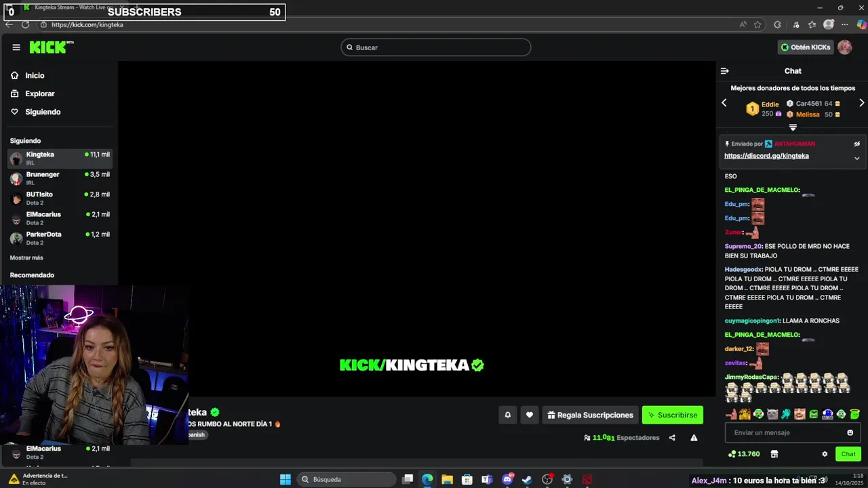Open OBS Studio from the taskbar
868x488 pixels.
[x=547, y=479]
